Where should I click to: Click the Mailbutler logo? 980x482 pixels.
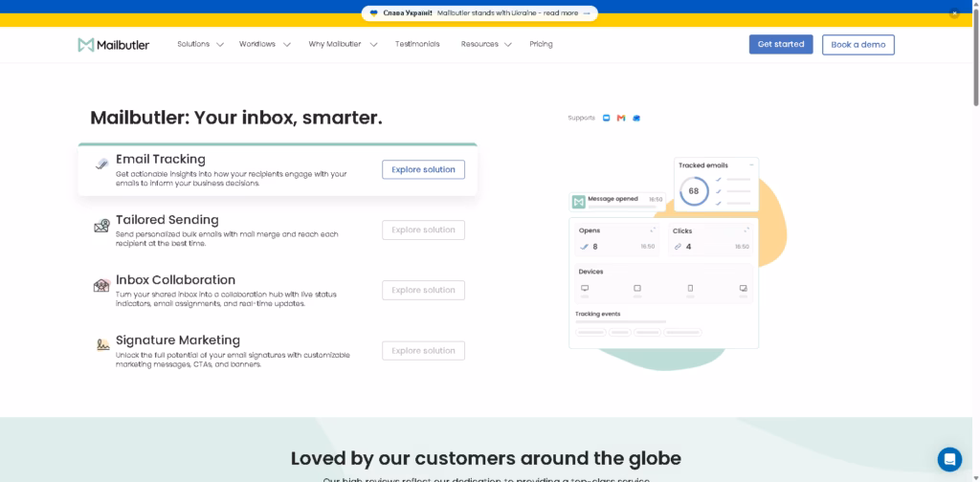click(x=114, y=44)
